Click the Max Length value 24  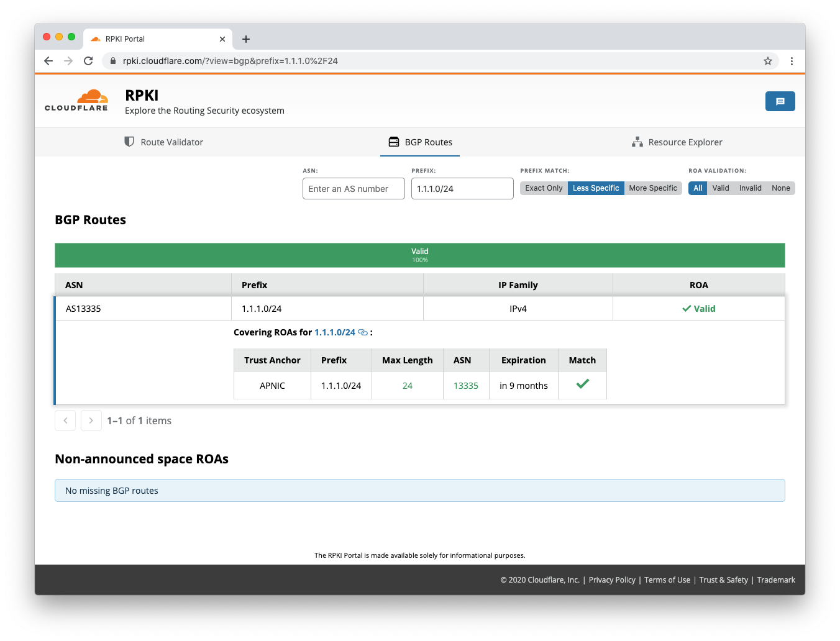(408, 386)
